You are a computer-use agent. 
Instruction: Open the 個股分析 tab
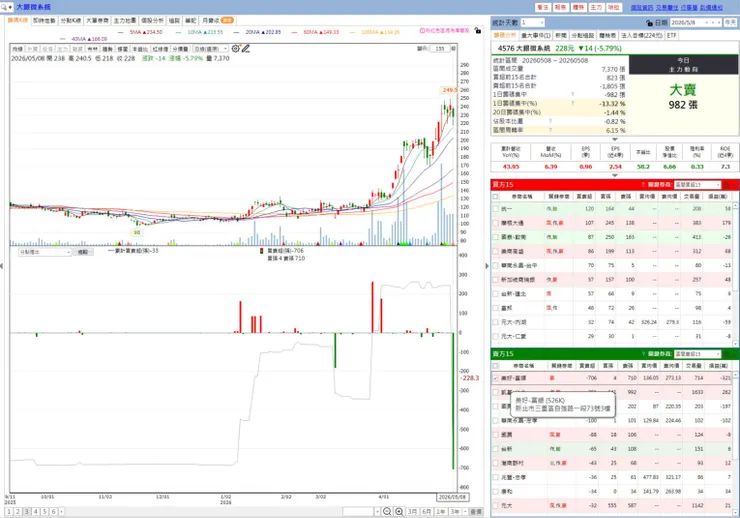click(x=152, y=20)
